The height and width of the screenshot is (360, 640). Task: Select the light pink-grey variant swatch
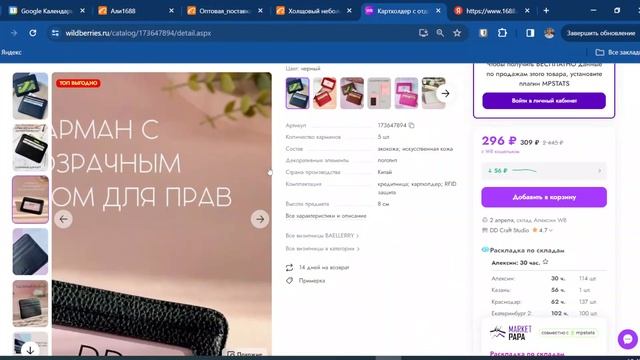(379, 93)
